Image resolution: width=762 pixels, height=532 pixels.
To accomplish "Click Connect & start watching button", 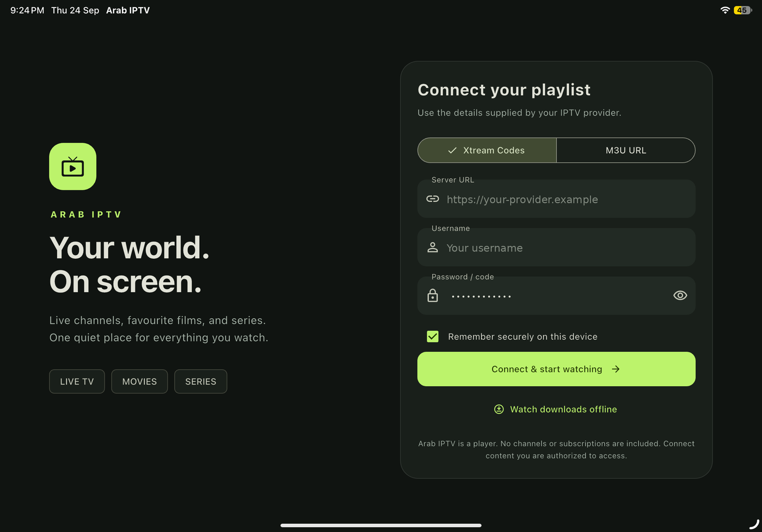I will 556,369.
